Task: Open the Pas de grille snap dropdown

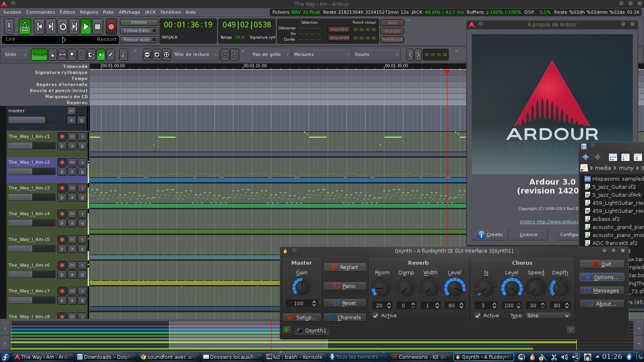Action: (x=270, y=55)
